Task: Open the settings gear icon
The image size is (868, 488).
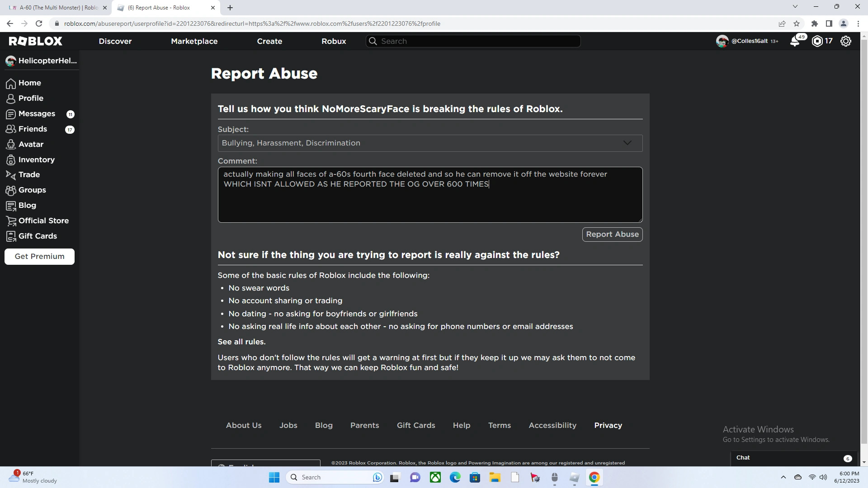Action: point(845,41)
